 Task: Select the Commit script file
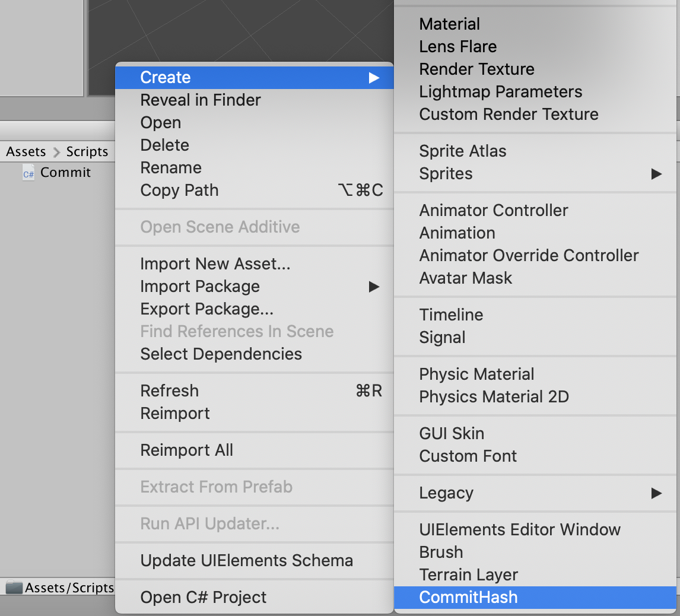[x=65, y=173]
